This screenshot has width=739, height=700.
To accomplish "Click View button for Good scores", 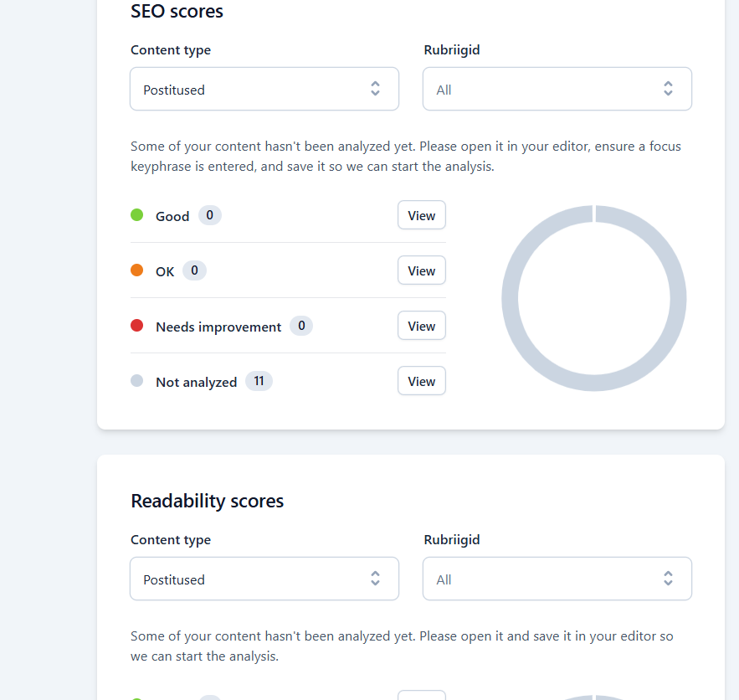I will (421, 215).
